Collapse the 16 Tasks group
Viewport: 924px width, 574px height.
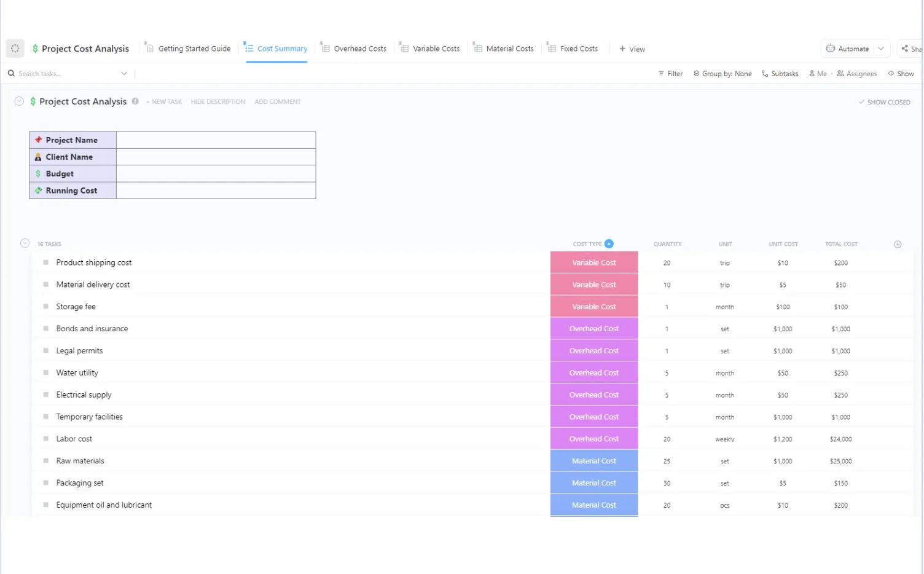(x=25, y=243)
